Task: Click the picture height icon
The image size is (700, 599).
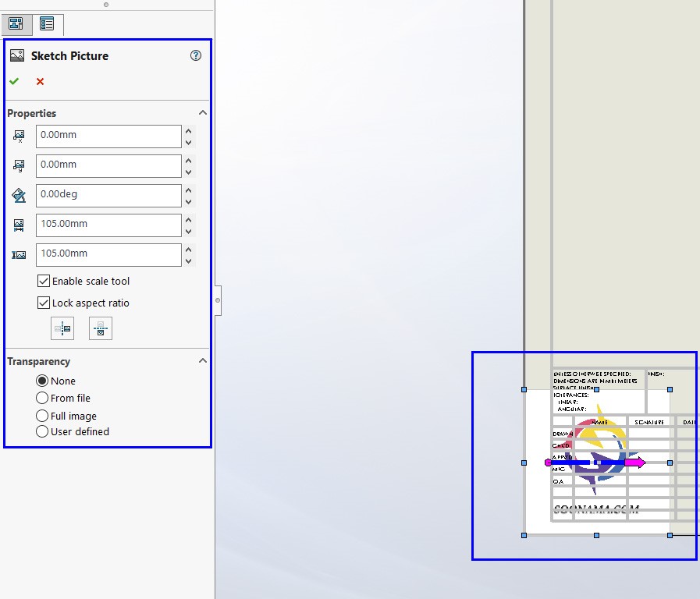Action: tap(19, 255)
